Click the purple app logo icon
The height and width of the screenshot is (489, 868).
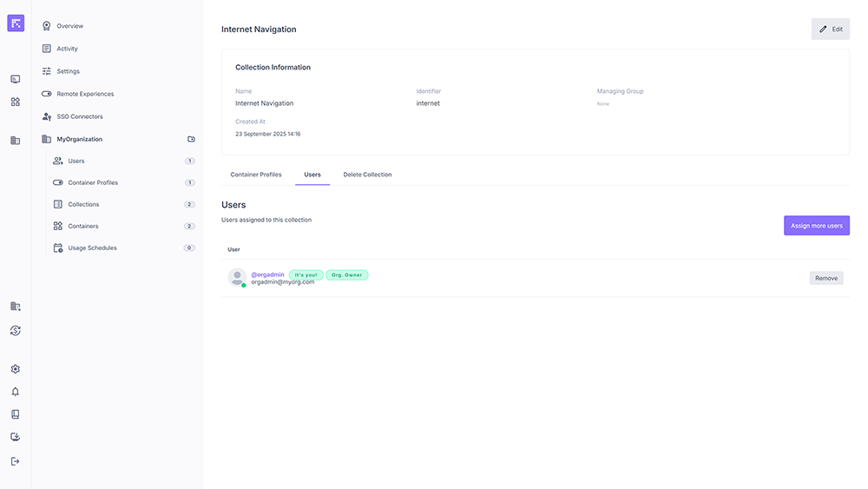pyautogui.click(x=16, y=23)
